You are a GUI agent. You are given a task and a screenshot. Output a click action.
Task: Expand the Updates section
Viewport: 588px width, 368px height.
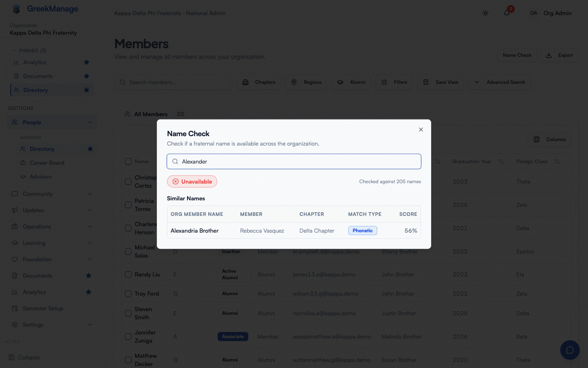click(52, 210)
